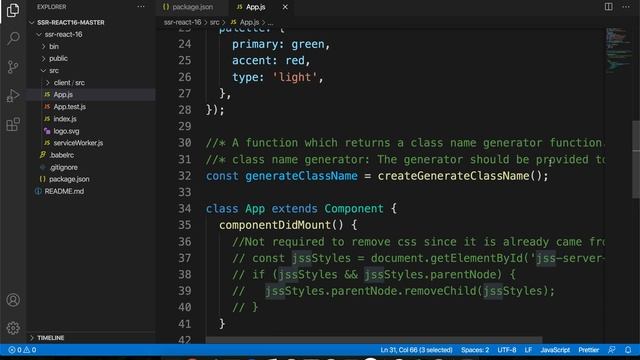The height and width of the screenshot is (360, 640).
Task: Expand the client / src folder
Action: coord(69,82)
